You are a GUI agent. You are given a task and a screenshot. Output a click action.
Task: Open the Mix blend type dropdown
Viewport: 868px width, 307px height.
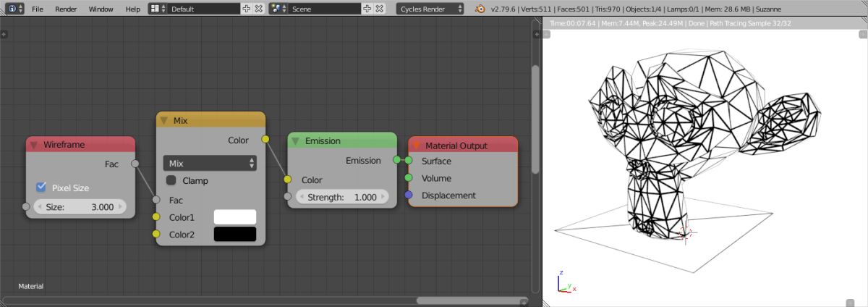[210, 164]
